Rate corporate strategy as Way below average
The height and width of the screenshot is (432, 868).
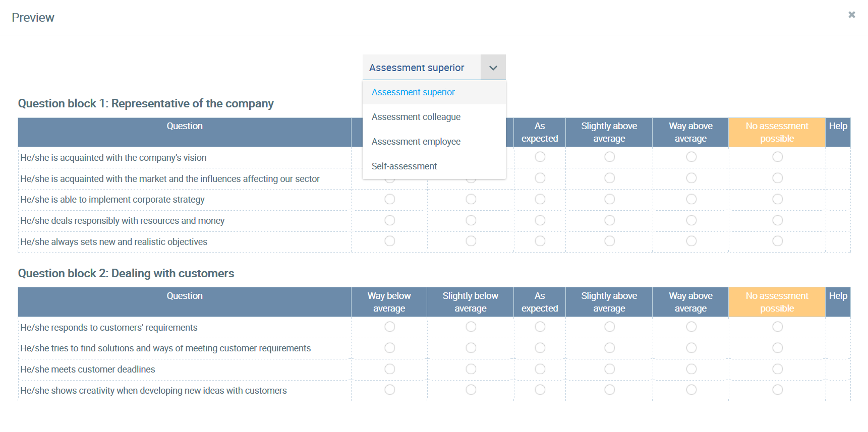click(x=389, y=199)
